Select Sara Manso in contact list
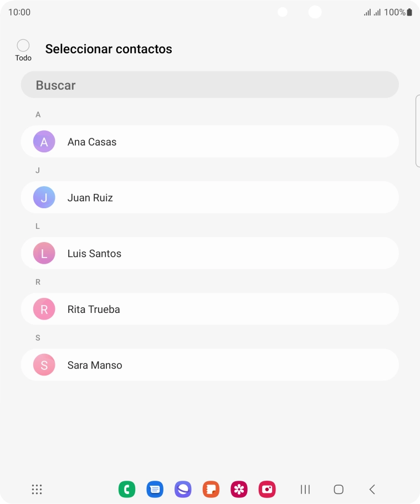Image resolution: width=420 pixels, height=504 pixels. pyautogui.click(x=209, y=365)
